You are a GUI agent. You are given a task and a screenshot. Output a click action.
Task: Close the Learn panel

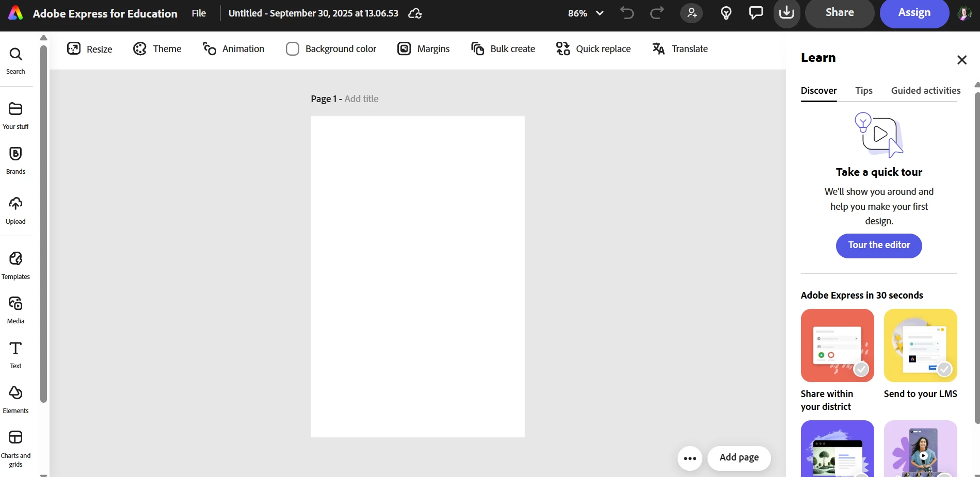961,60
